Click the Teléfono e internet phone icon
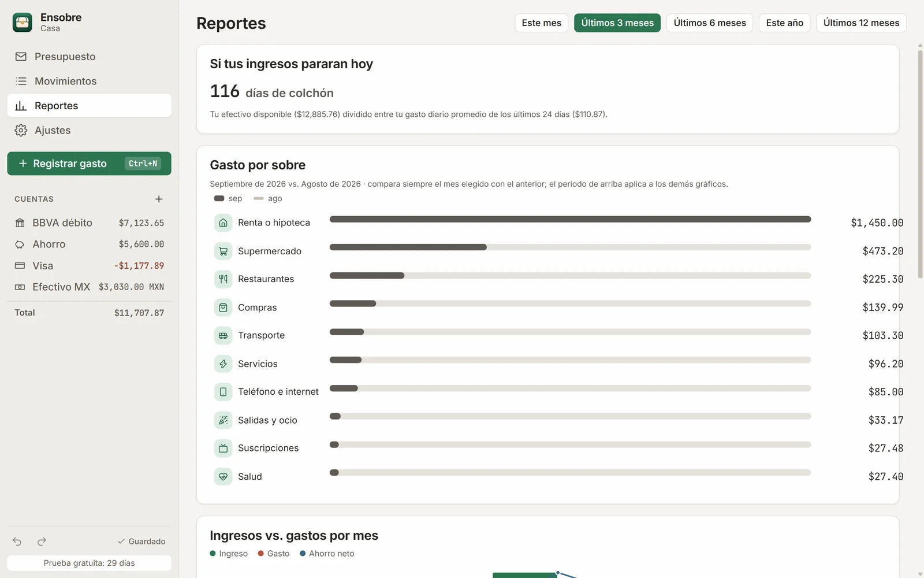The width and height of the screenshot is (924, 578). tap(223, 392)
